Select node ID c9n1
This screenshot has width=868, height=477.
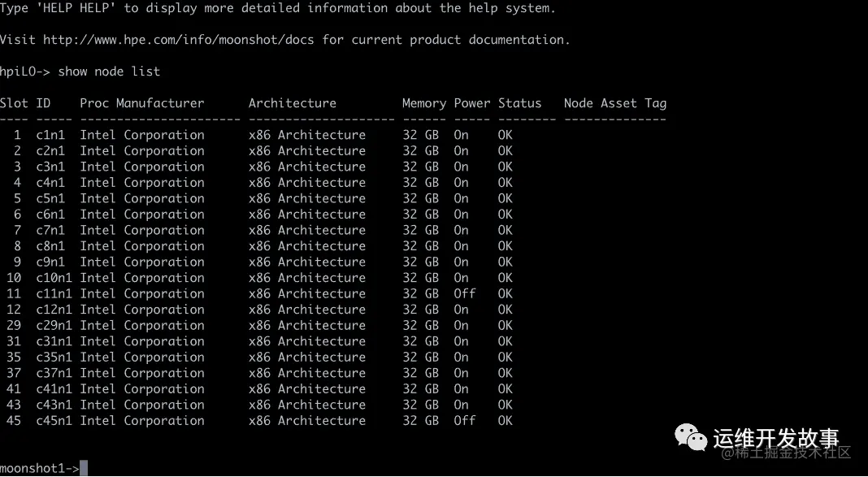pos(50,262)
